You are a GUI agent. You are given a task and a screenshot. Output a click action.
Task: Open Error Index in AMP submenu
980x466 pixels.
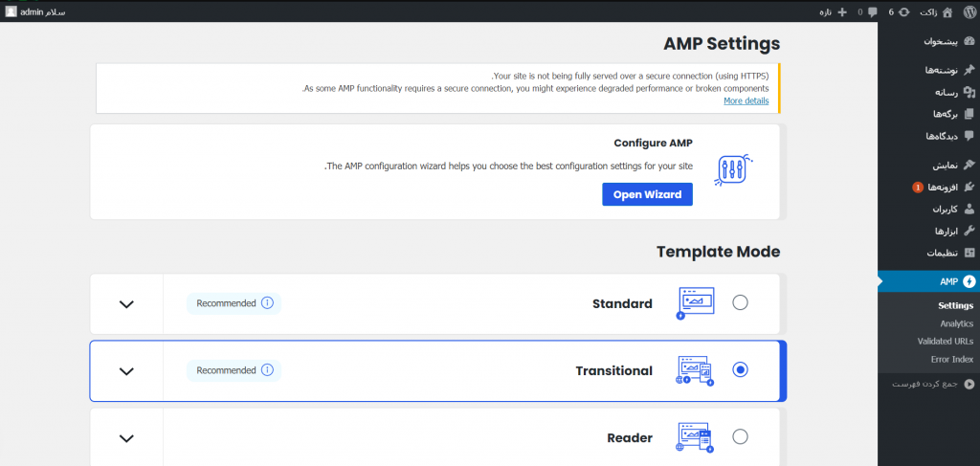(x=951, y=360)
